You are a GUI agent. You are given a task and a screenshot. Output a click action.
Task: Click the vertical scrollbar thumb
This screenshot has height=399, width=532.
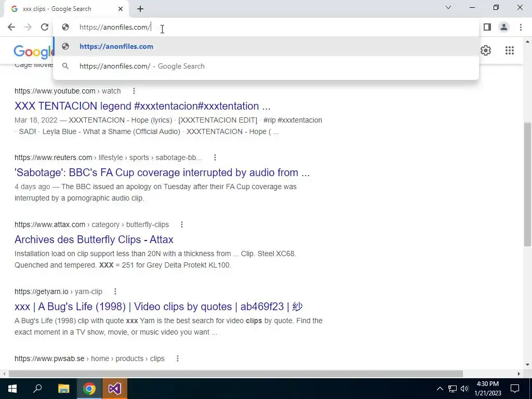point(527,184)
